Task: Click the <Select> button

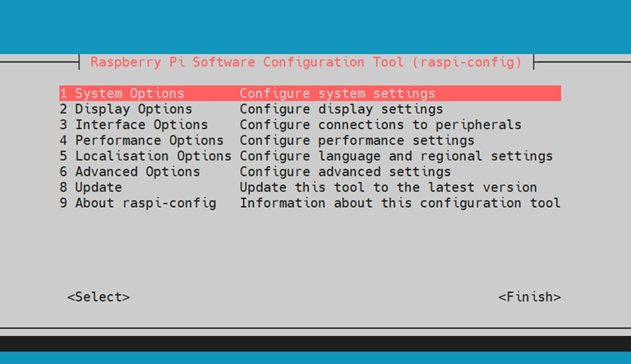Action: (x=99, y=297)
